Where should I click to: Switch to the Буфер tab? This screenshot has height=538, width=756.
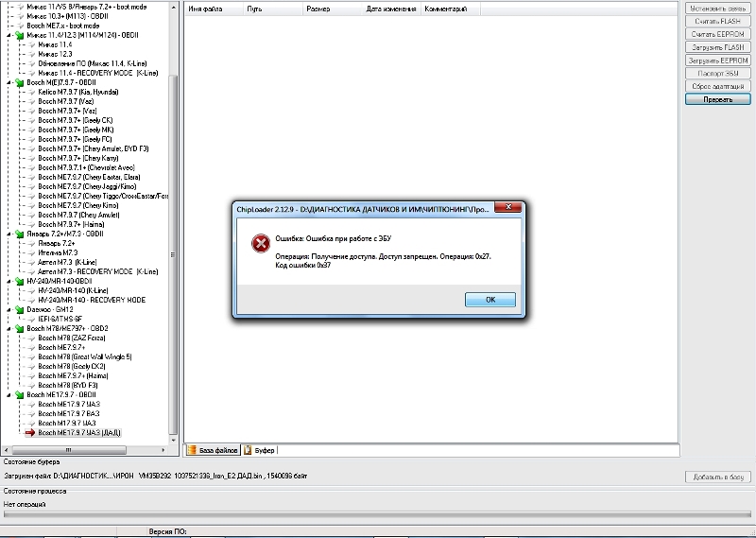(264, 450)
